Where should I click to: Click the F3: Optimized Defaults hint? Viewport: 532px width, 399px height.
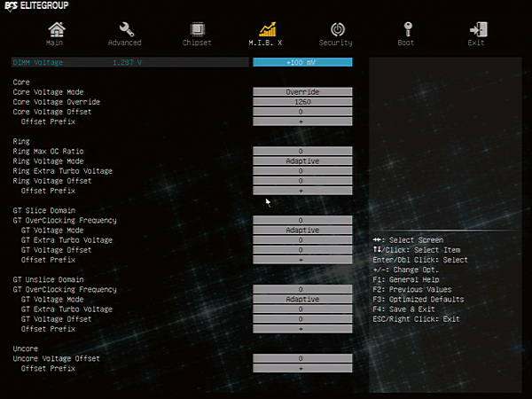pos(418,300)
